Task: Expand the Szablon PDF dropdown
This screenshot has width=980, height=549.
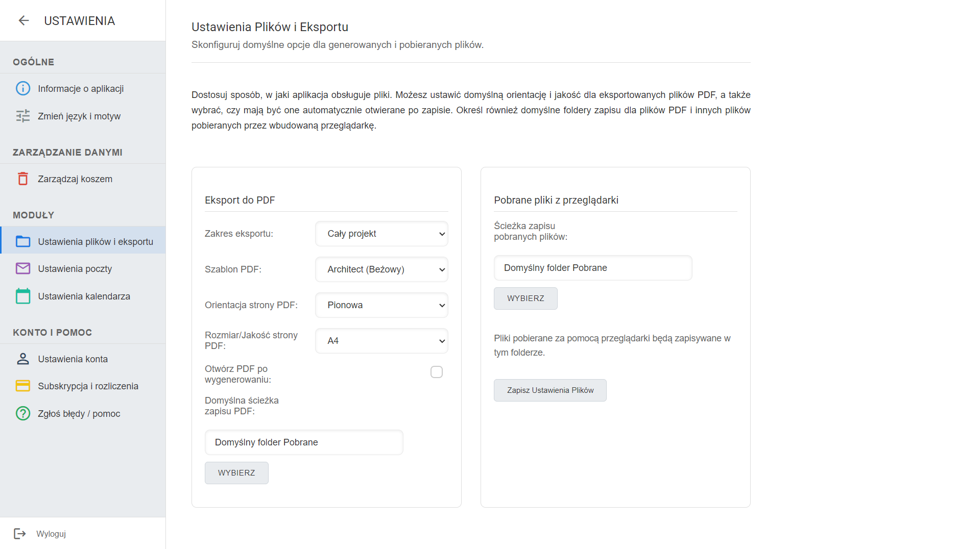Action: (x=381, y=269)
